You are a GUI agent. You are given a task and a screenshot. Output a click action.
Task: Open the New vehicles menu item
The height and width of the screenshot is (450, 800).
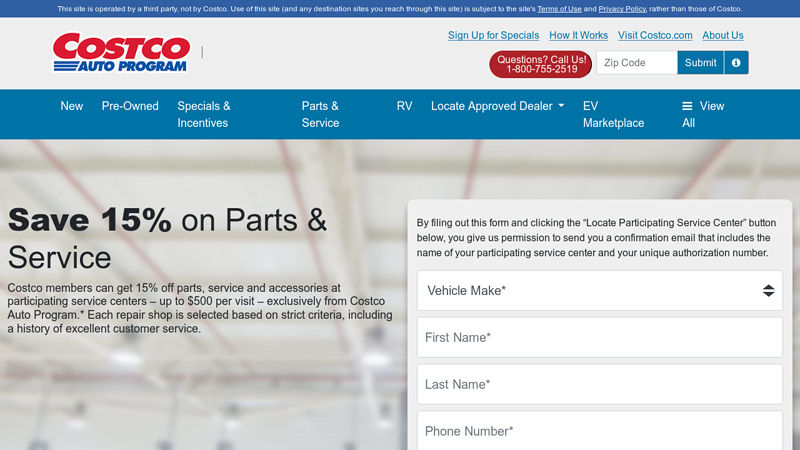[x=71, y=106]
